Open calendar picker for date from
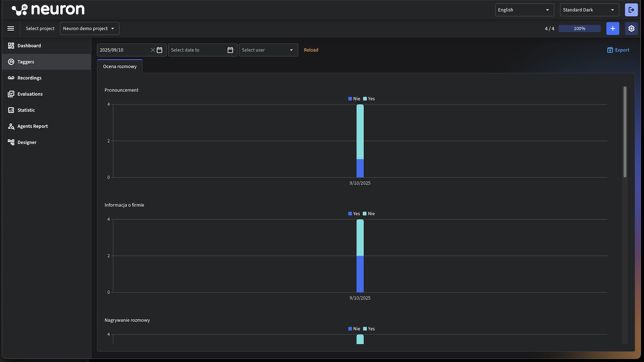644x362 pixels. pyautogui.click(x=159, y=50)
